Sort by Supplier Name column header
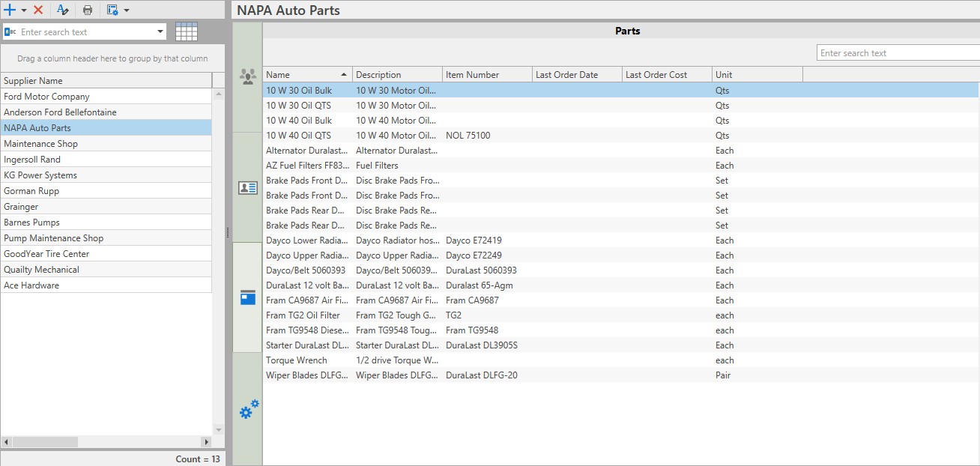The image size is (980, 466). point(106,80)
